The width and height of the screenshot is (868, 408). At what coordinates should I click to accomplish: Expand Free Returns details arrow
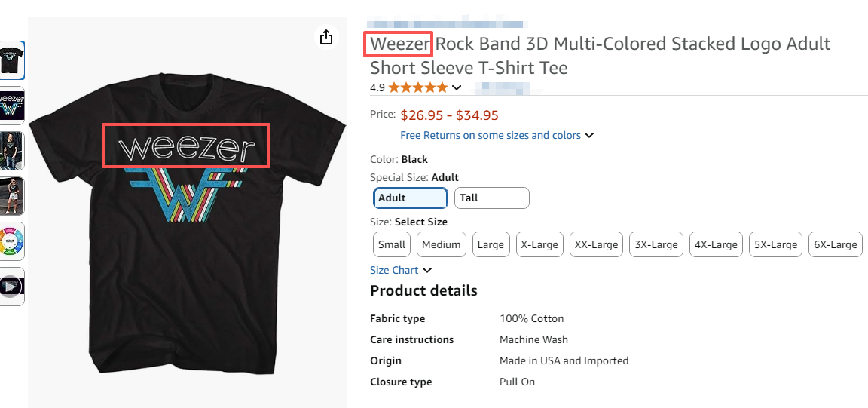click(x=589, y=136)
